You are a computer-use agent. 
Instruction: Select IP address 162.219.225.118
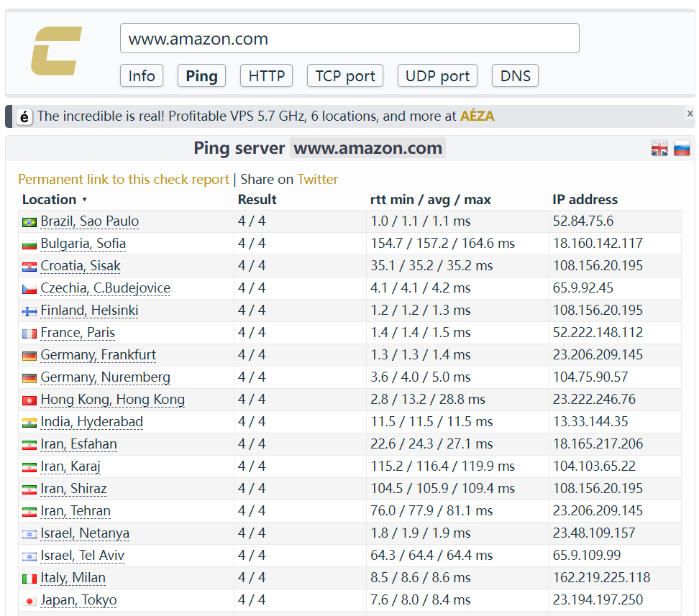[x=601, y=578]
